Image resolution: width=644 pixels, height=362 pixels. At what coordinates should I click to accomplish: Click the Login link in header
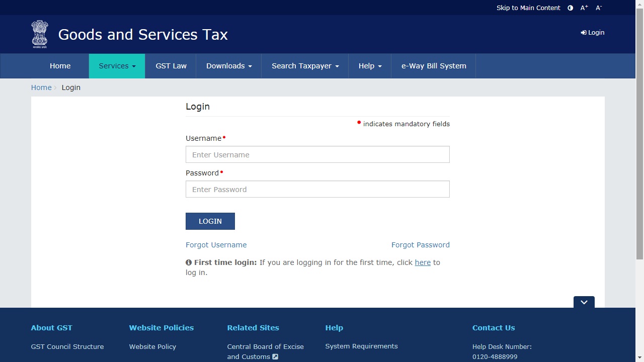pyautogui.click(x=593, y=33)
